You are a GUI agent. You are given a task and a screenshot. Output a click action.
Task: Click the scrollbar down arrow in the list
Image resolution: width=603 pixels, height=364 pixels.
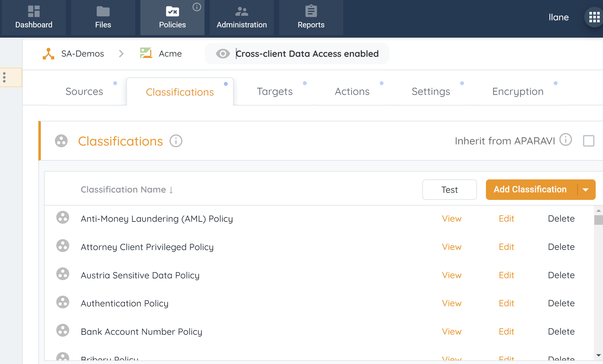[x=598, y=355]
